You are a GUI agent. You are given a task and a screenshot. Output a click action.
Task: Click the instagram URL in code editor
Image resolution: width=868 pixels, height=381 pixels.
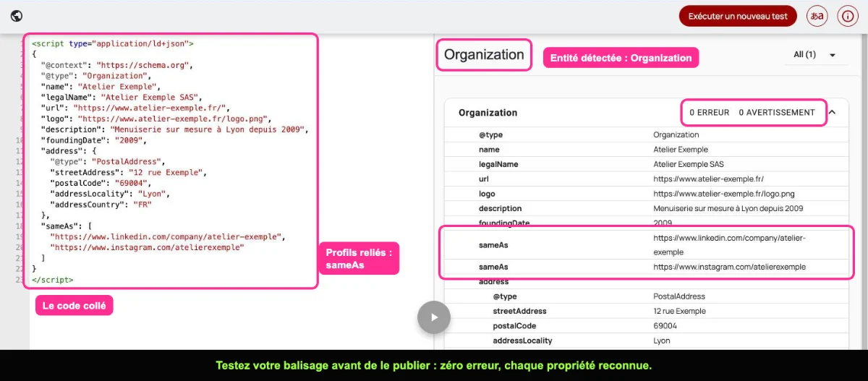[x=147, y=247]
